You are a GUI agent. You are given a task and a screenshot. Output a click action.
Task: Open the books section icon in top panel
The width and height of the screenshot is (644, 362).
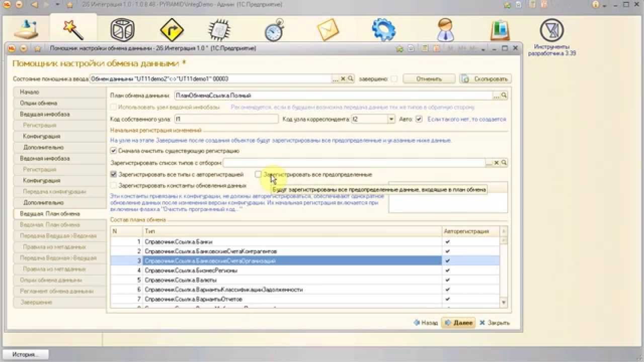pyautogui.click(x=501, y=30)
